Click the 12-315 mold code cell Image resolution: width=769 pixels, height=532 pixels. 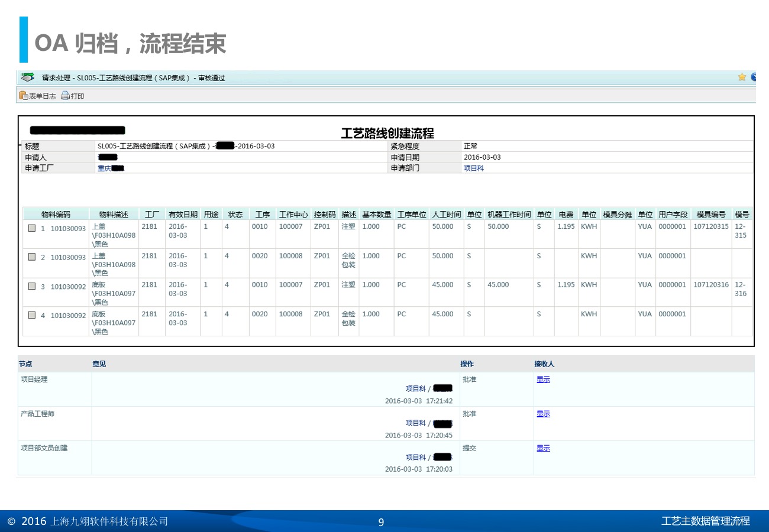coord(741,231)
